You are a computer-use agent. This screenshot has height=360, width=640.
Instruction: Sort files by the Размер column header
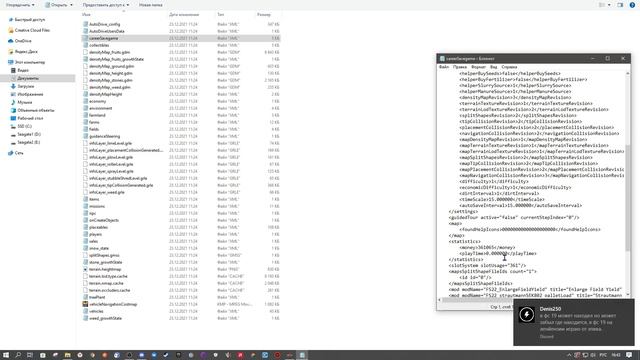[264, 15]
